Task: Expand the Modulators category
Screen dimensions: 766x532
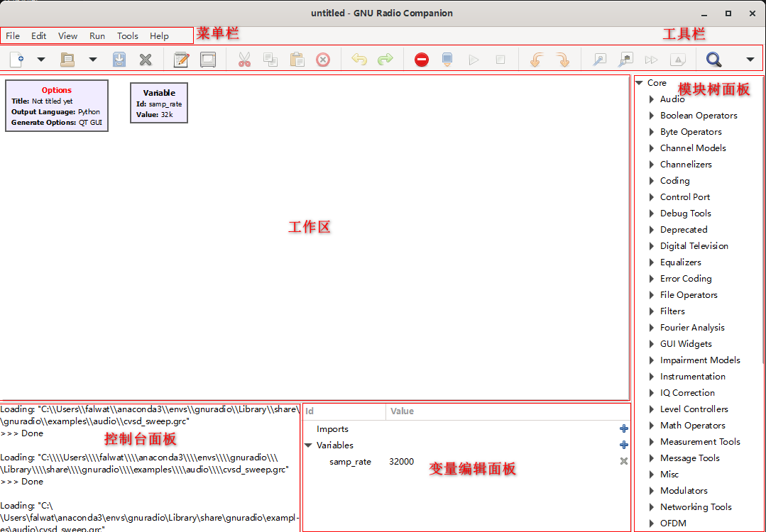Action: (651, 491)
